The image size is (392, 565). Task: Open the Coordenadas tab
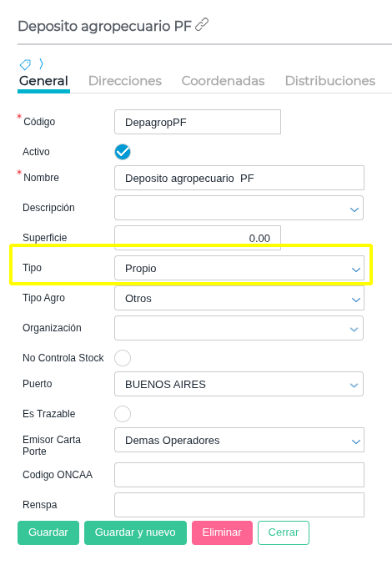point(223,81)
